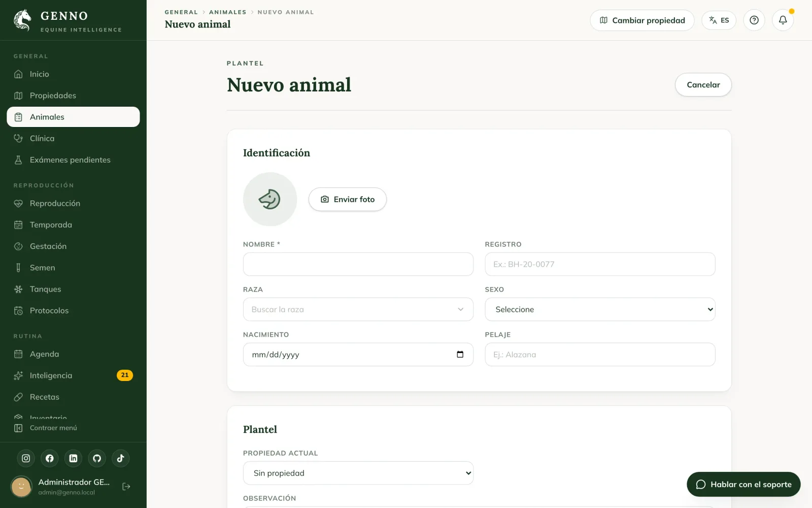Image resolution: width=812 pixels, height=508 pixels.
Task: Change language with the ES selector
Action: point(719,20)
